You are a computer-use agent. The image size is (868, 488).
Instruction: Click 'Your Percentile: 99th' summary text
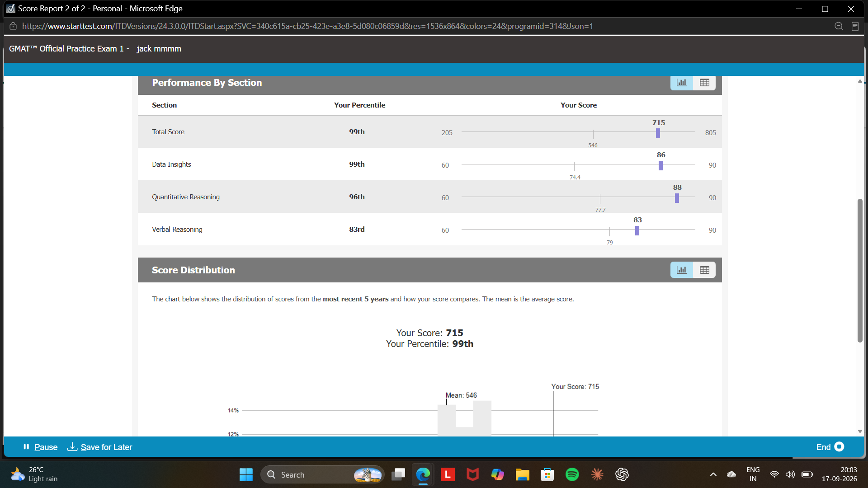click(429, 344)
